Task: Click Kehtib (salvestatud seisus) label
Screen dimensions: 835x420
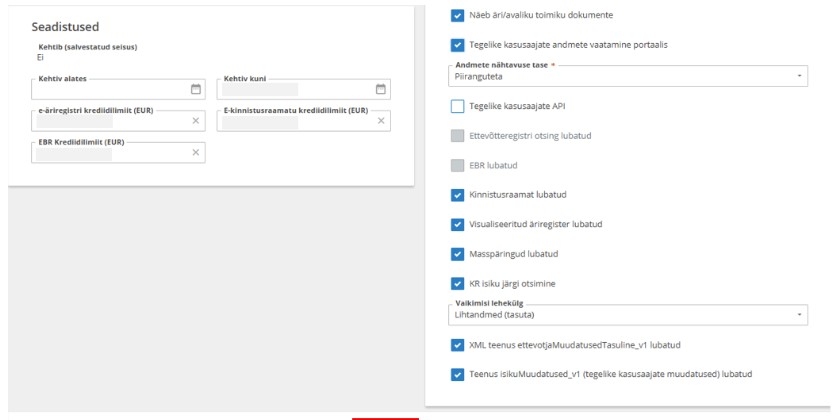Action: (x=88, y=47)
